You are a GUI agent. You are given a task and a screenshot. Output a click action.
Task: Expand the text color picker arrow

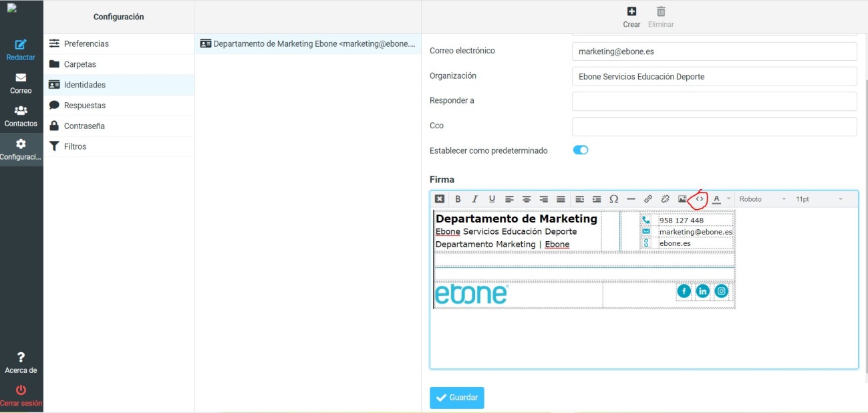(x=728, y=199)
